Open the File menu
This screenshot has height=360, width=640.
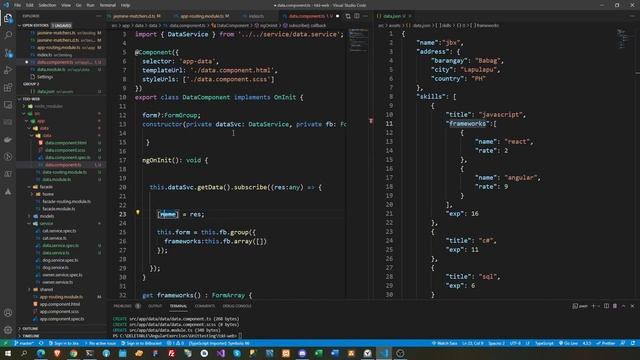[x=18, y=5]
